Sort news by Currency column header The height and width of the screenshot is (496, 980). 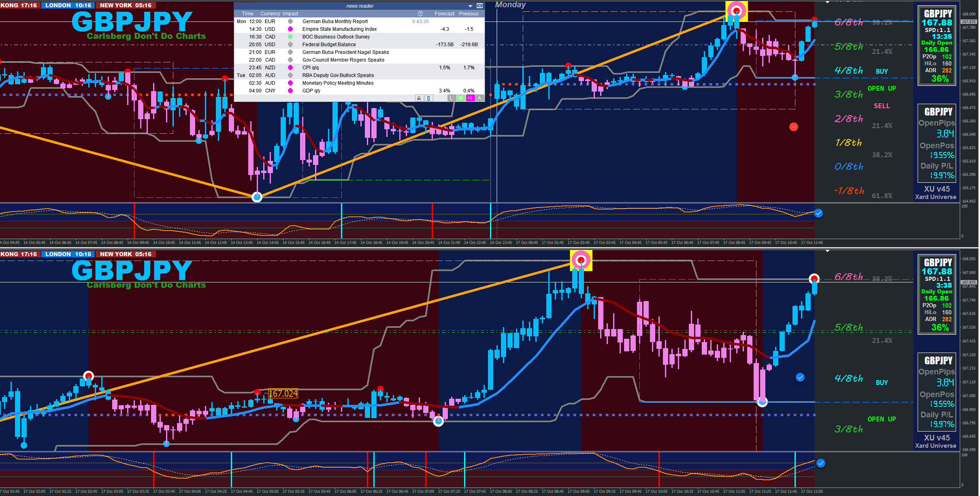click(x=270, y=14)
